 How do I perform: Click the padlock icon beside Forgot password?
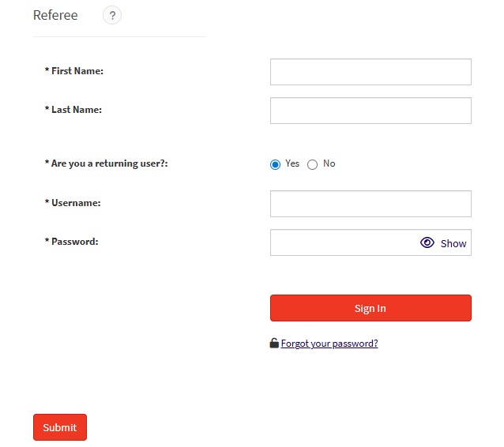click(274, 344)
